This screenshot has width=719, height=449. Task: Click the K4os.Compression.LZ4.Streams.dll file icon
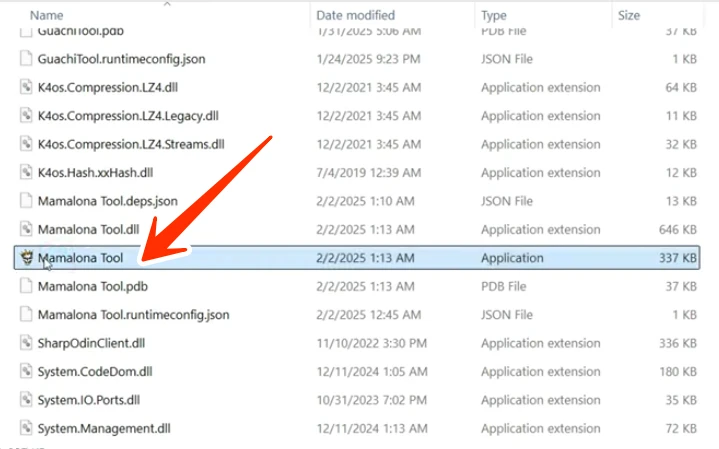click(26, 144)
